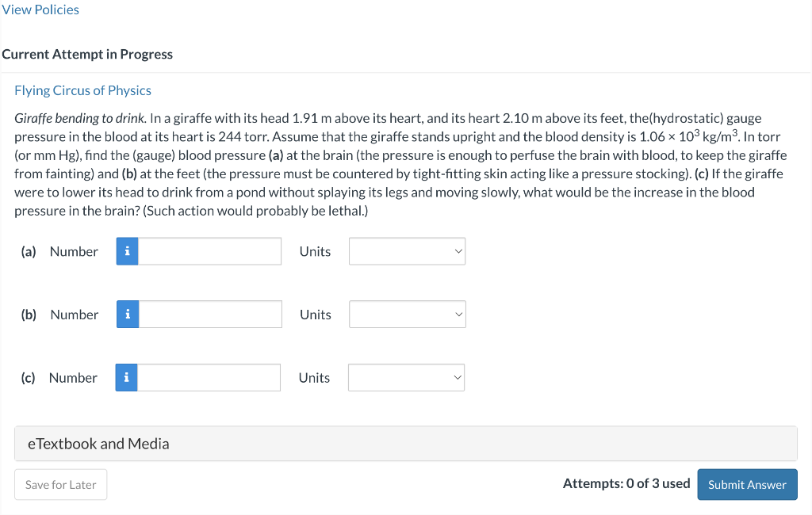Click info icon beside part (c) Number
Screen dimensions: 812x515
(x=126, y=378)
